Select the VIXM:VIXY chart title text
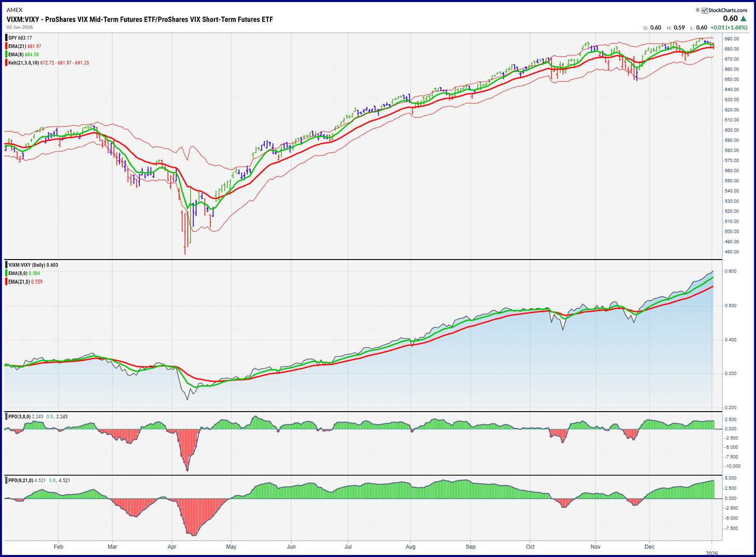This screenshot has height=557, width=756. 140,19
